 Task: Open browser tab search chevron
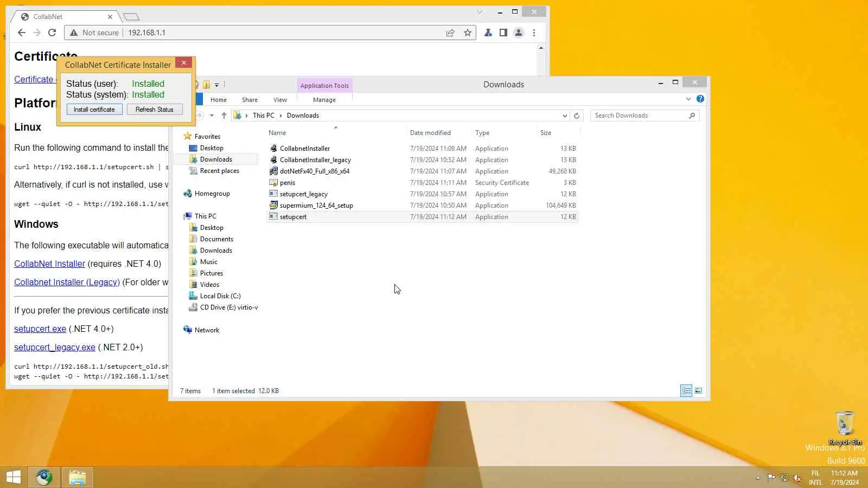[x=480, y=12]
